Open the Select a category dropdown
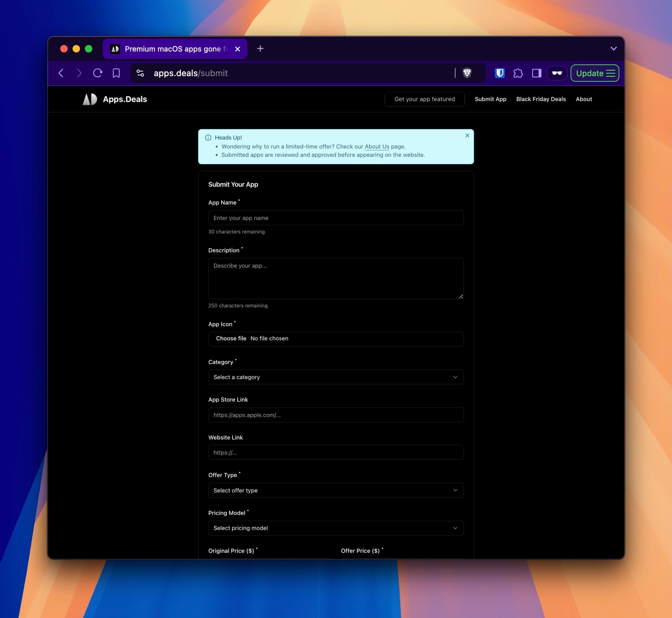 [x=336, y=377]
